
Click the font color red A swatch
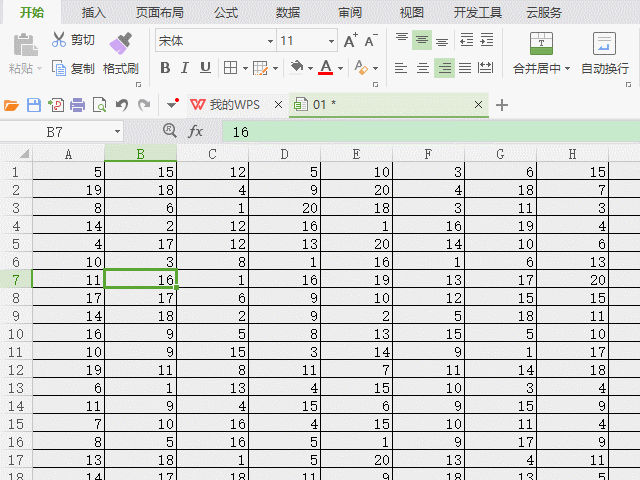(x=325, y=68)
